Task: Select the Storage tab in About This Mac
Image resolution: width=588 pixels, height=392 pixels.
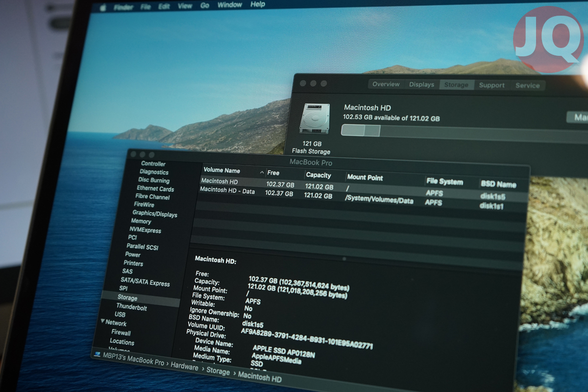Action: 457,85
